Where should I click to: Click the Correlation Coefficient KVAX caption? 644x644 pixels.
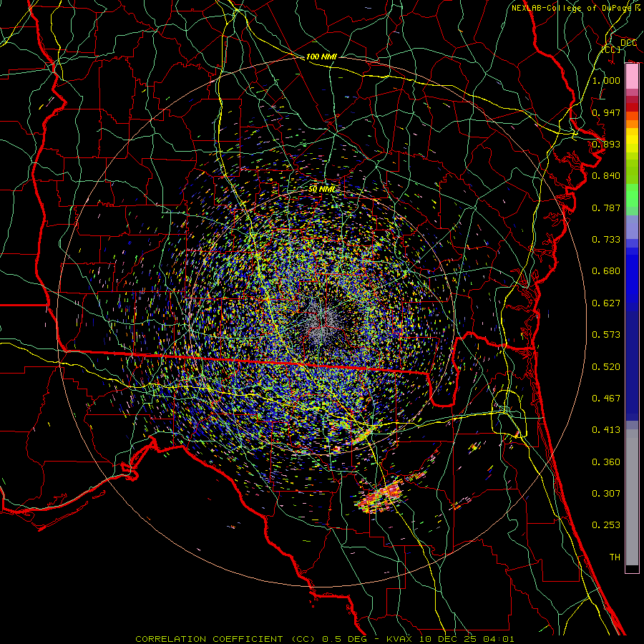tap(324, 639)
